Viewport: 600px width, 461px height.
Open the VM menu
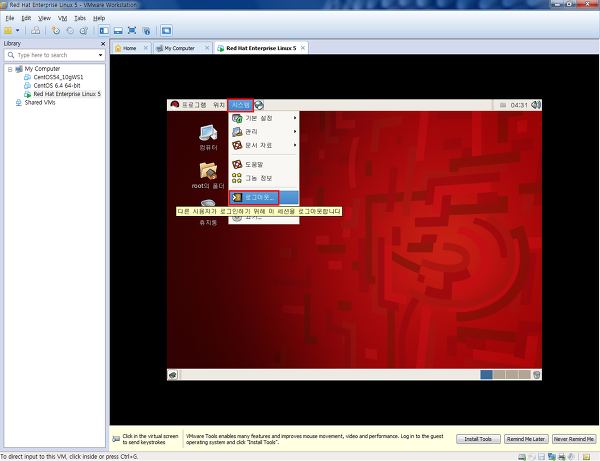point(62,18)
